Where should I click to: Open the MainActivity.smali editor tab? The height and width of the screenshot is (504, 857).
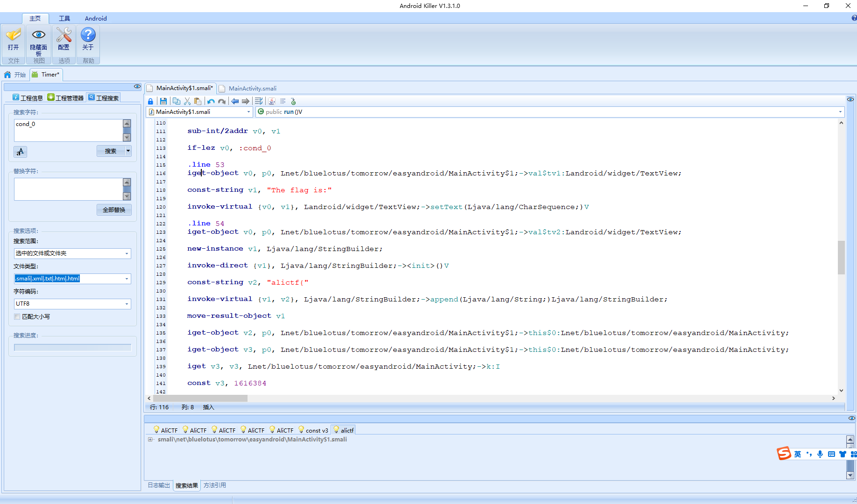pos(248,88)
